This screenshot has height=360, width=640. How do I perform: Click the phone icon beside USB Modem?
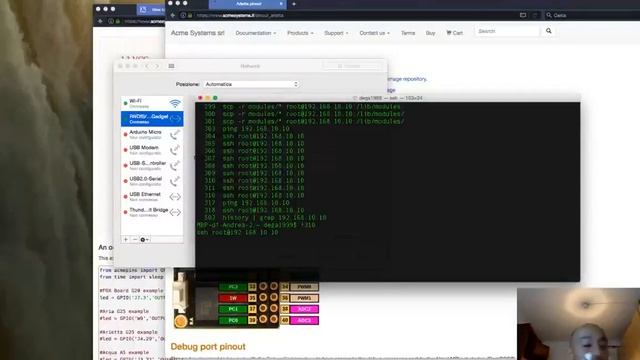click(175, 150)
